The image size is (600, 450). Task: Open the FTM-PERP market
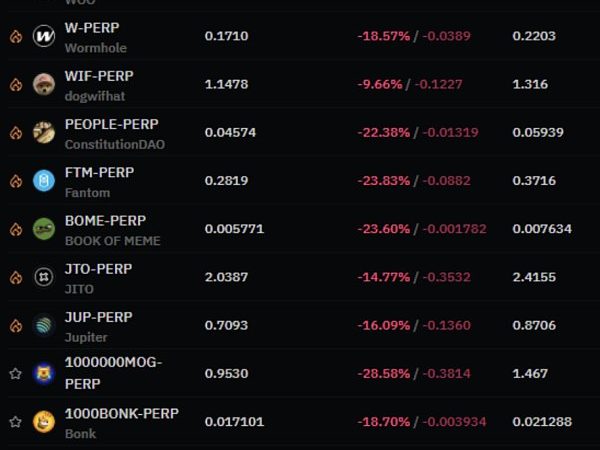pyautogui.click(x=99, y=173)
